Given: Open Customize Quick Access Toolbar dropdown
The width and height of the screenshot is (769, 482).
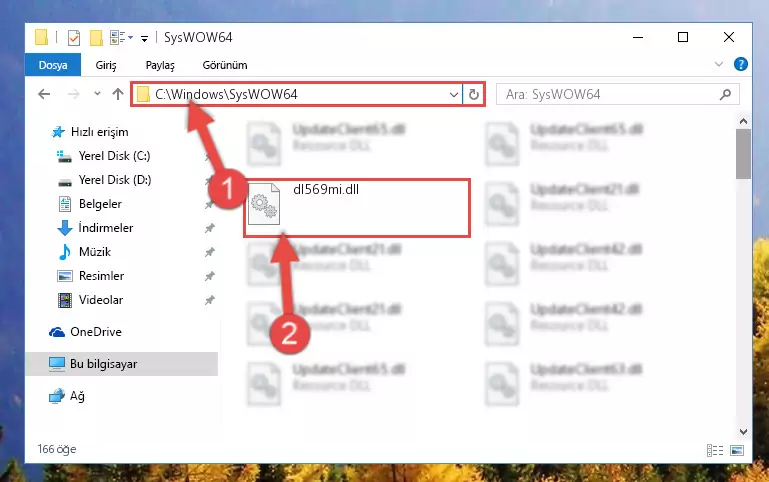Looking at the screenshot, I should point(144,38).
